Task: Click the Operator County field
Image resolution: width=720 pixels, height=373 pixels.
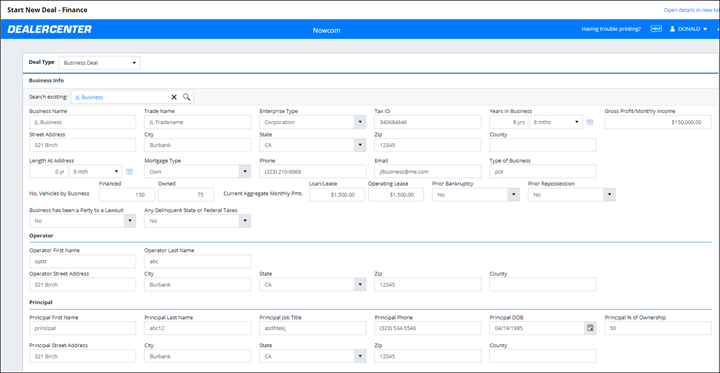Action: click(543, 284)
